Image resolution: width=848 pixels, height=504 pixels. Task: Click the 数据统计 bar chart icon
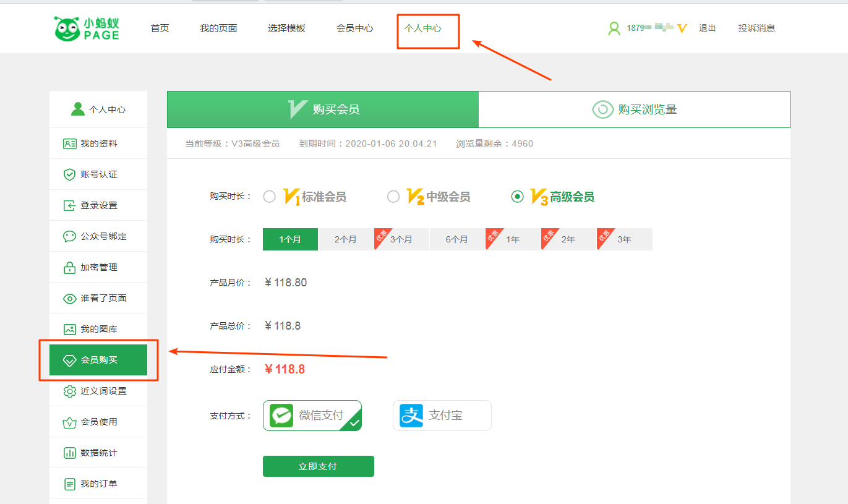(x=70, y=453)
